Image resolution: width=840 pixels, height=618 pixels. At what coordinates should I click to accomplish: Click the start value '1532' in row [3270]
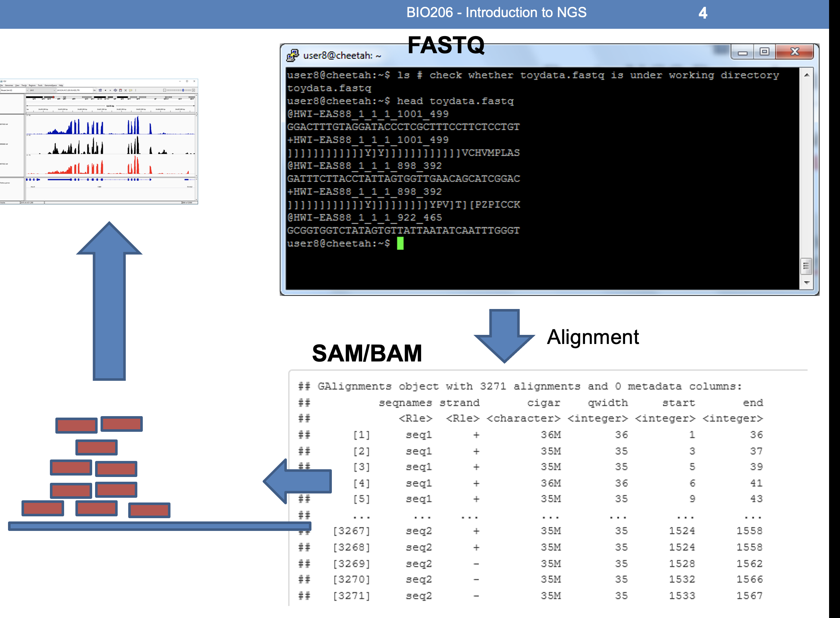click(682, 579)
